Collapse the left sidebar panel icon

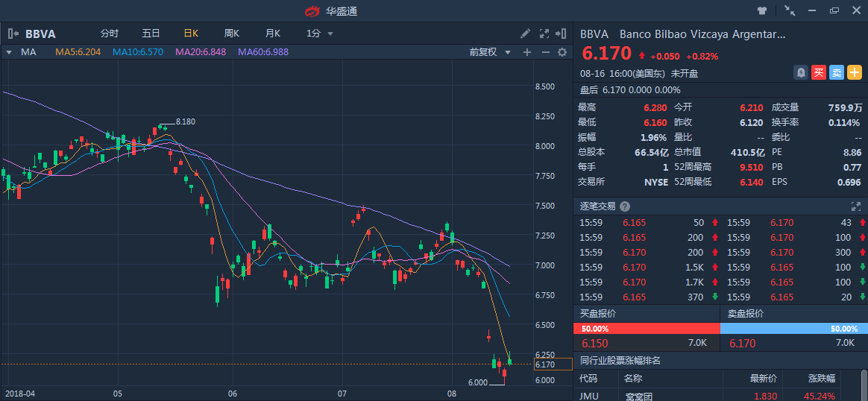[13, 34]
